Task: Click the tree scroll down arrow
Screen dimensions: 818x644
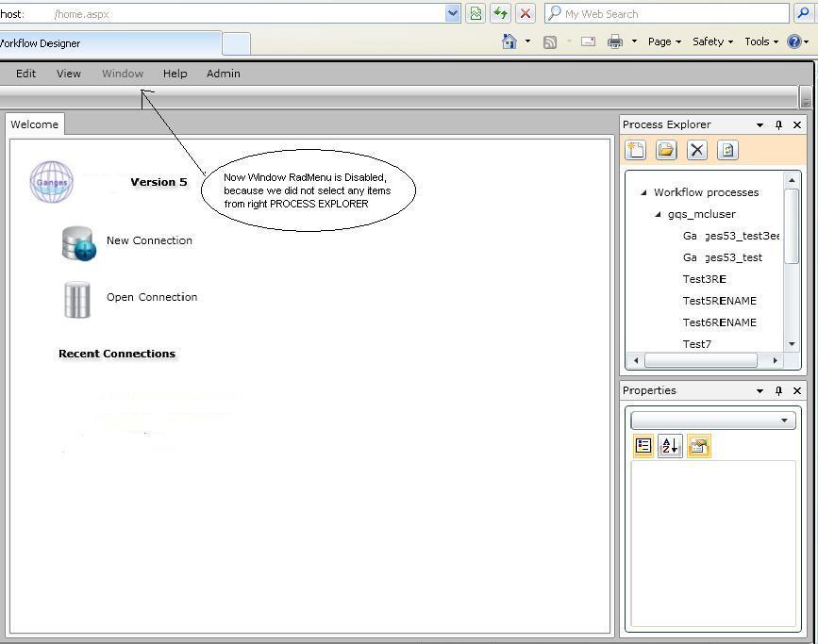Action: (792, 344)
